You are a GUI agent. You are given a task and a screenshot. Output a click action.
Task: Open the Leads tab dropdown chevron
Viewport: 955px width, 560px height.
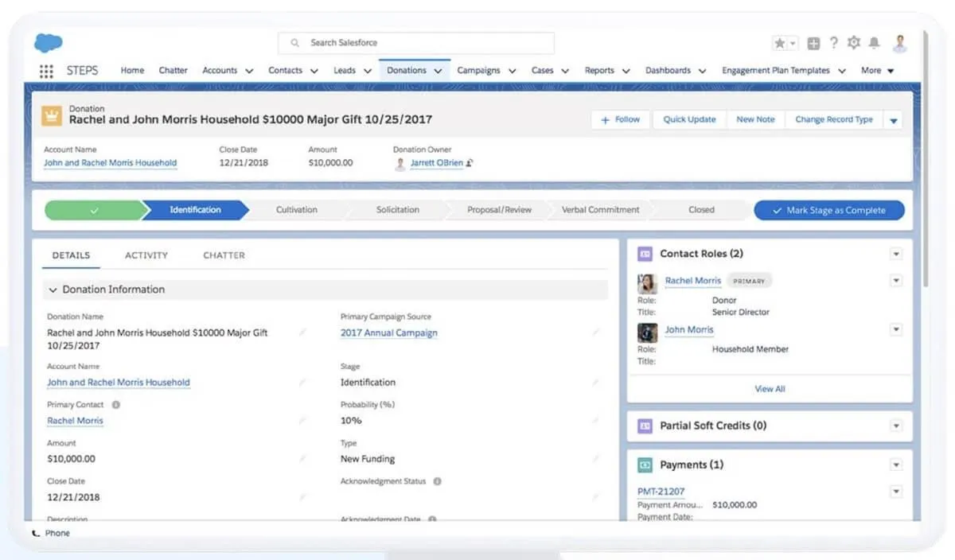[368, 71]
